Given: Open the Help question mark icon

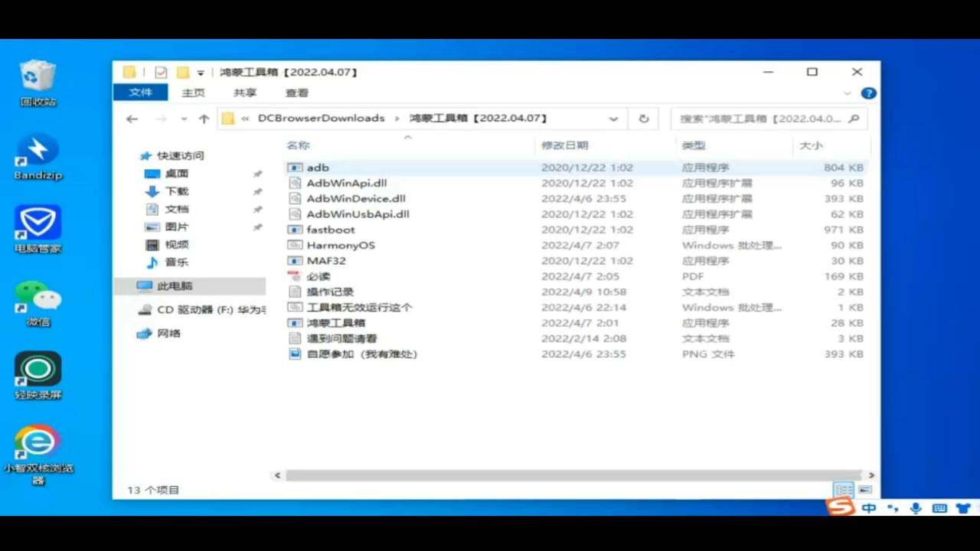Looking at the screenshot, I should pos(868,93).
